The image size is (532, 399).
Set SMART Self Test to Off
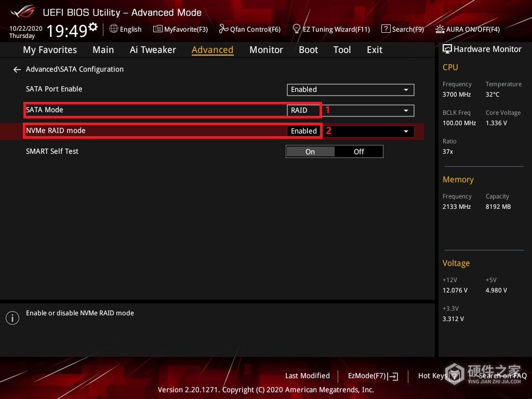tap(358, 152)
